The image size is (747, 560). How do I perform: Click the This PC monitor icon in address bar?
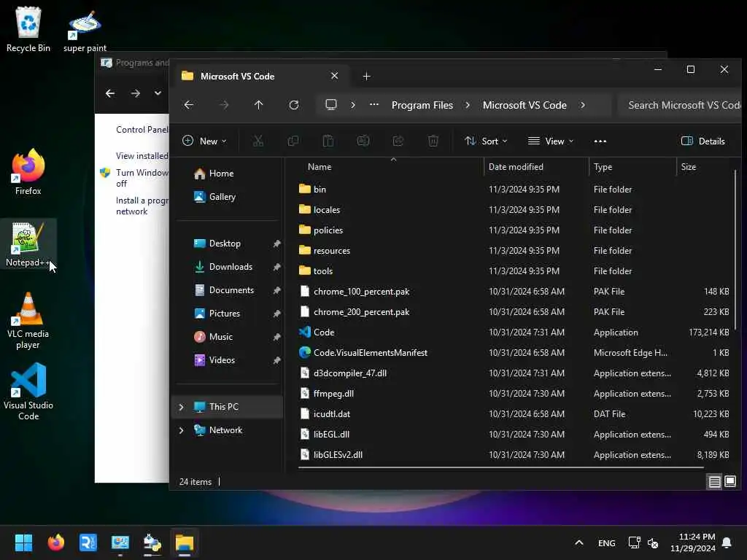coord(330,105)
